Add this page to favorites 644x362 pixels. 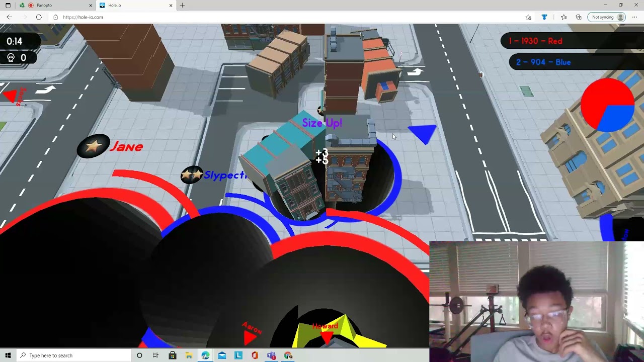528,17
